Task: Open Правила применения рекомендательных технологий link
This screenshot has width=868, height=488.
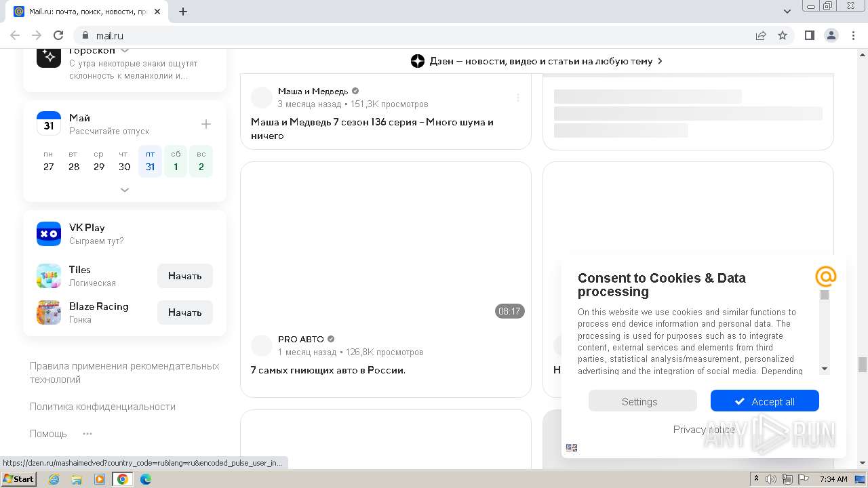Action: (x=125, y=373)
